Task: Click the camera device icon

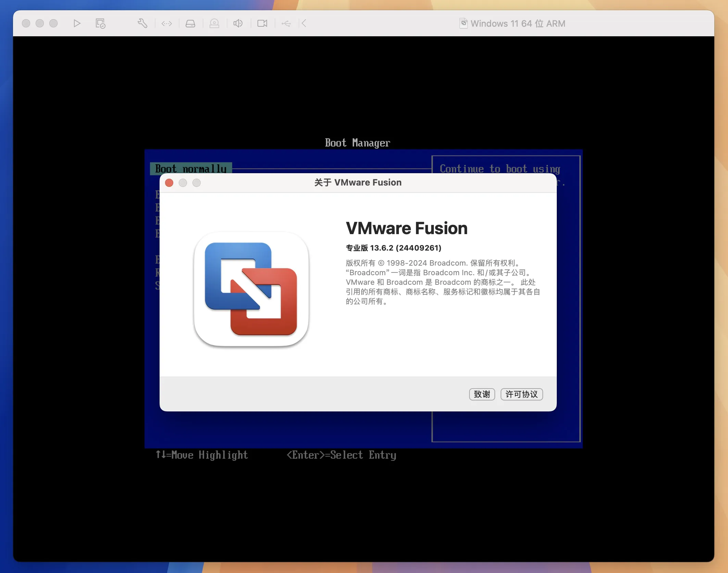Action: [x=262, y=23]
